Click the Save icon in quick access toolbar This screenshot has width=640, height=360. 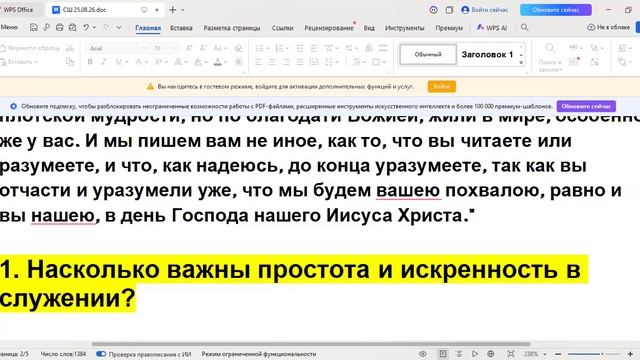tap(34, 27)
